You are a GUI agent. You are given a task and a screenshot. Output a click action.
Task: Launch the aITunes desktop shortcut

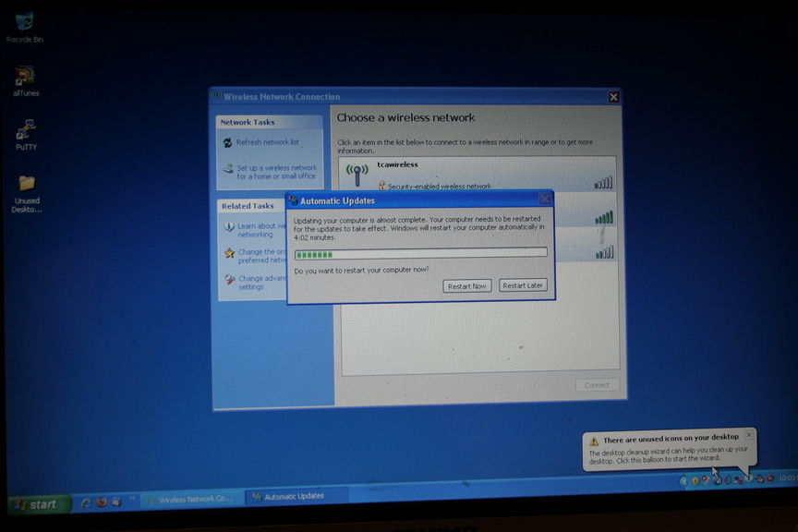tap(26, 81)
